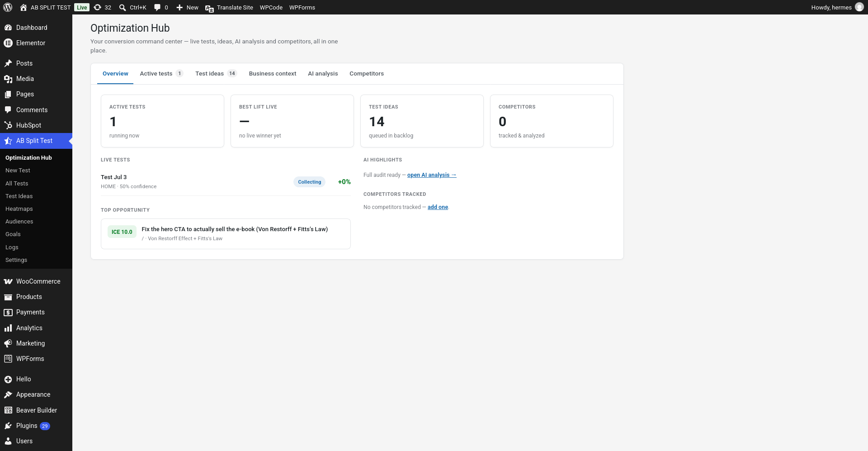Viewport: 868px width, 451px height.
Task: Open All Tests submenu item
Action: pyautogui.click(x=17, y=184)
